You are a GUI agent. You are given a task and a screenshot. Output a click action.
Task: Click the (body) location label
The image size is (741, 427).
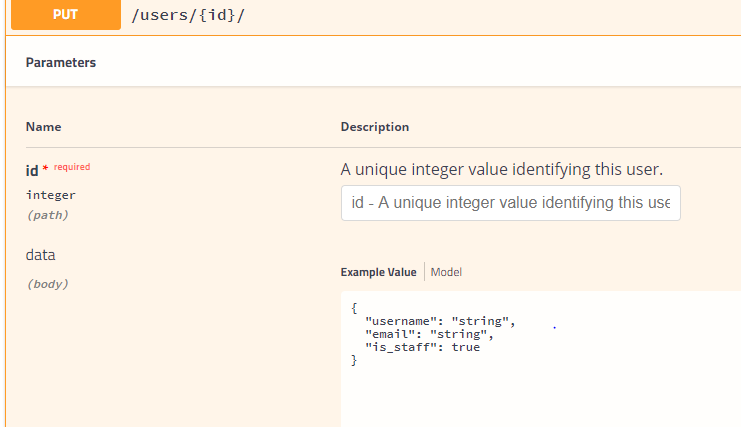pos(47,284)
